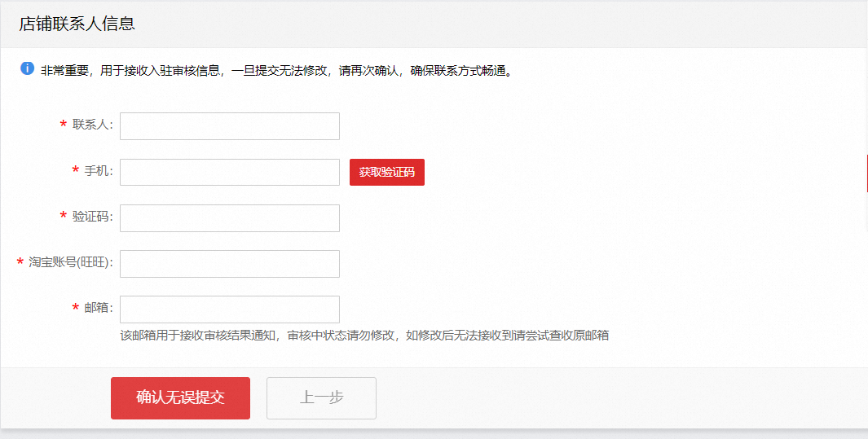868x439 pixels.
Task: Click the 联系人 input field
Action: (229, 126)
